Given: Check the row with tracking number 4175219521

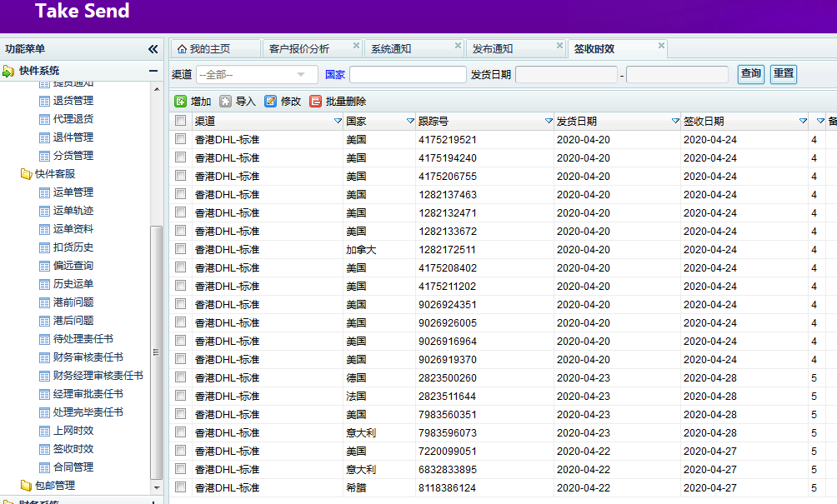Looking at the screenshot, I should [x=181, y=140].
